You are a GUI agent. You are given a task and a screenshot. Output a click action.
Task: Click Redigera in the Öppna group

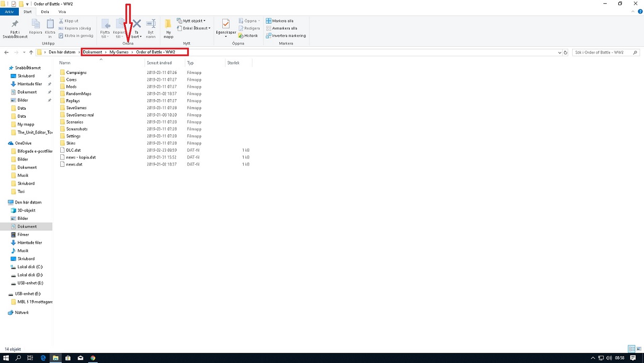pyautogui.click(x=249, y=28)
